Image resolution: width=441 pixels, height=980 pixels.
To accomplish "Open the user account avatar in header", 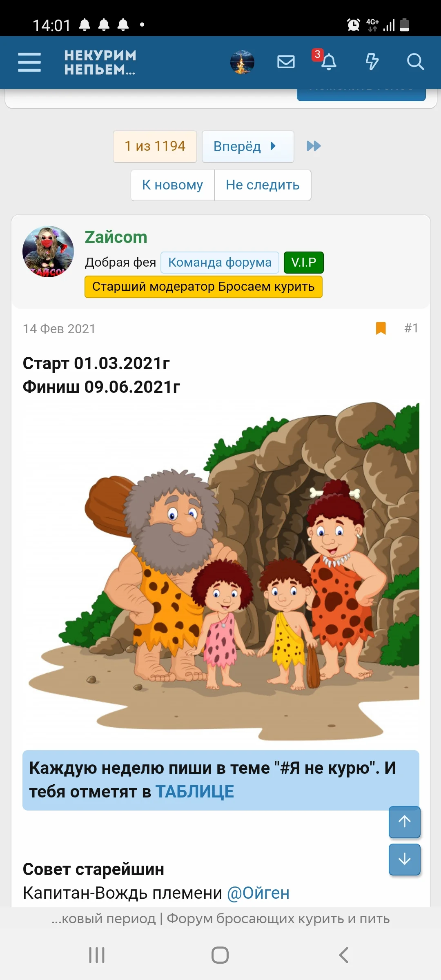I will 242,62.
